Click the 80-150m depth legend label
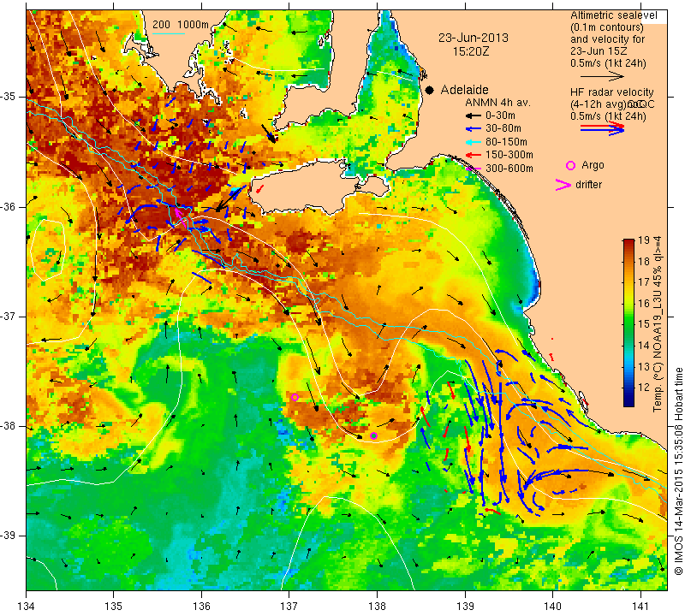The height and width of the screenshot is (616, 685). 506,142
